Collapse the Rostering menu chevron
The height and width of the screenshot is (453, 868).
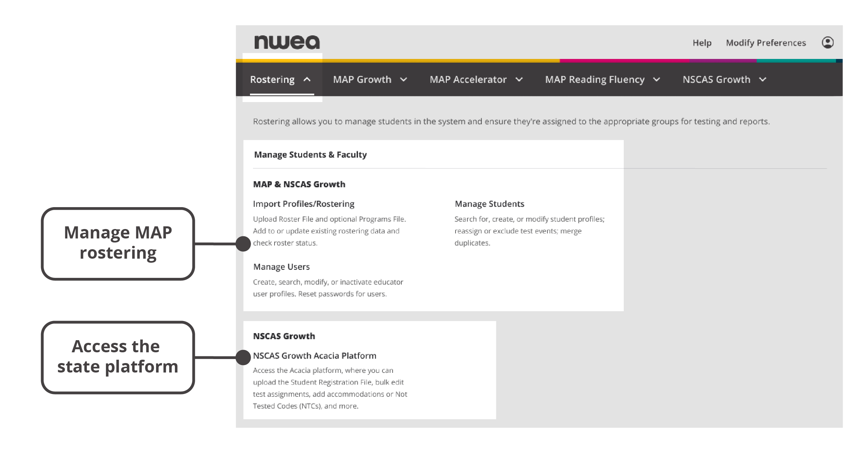[x=307, y=79]
